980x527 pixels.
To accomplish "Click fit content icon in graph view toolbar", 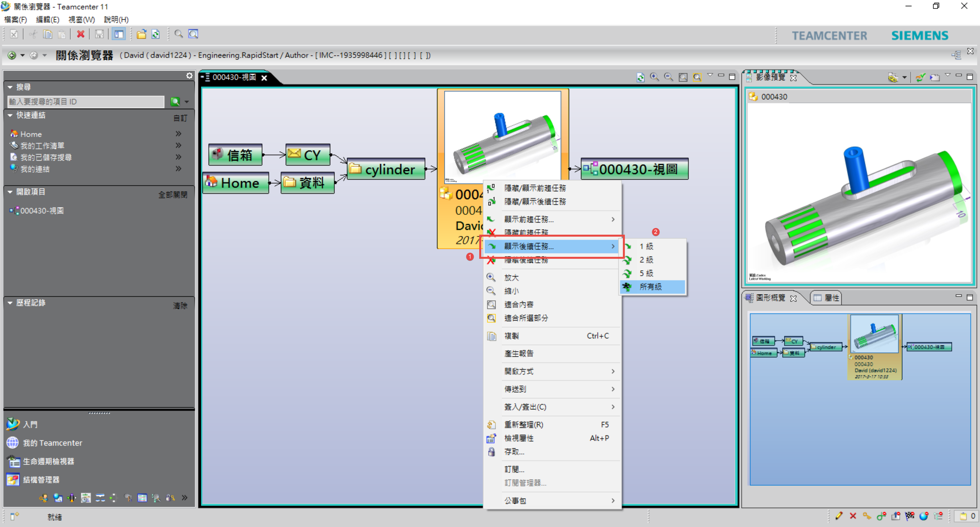I will pos(683,77).
